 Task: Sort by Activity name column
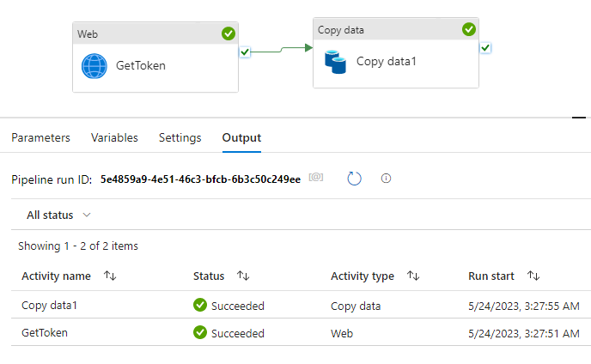pyautogui.click(x=109, y=276)
